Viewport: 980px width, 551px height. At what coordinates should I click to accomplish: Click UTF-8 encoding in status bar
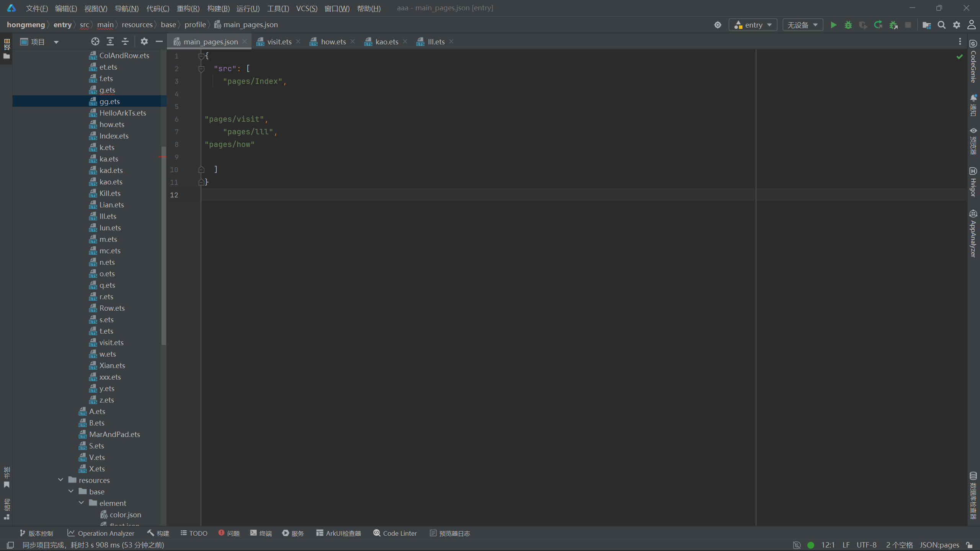pyautogui.click(x=866, y=545)
